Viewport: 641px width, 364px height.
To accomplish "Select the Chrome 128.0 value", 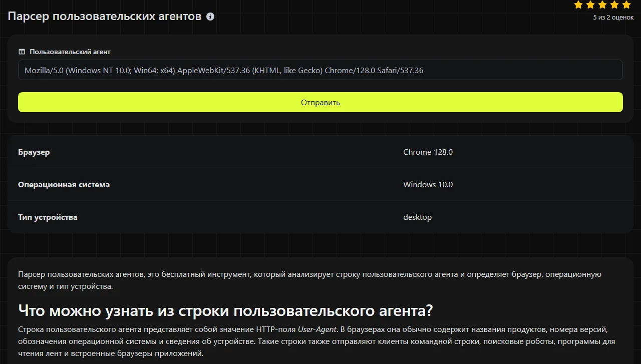I will pos(428,152).
